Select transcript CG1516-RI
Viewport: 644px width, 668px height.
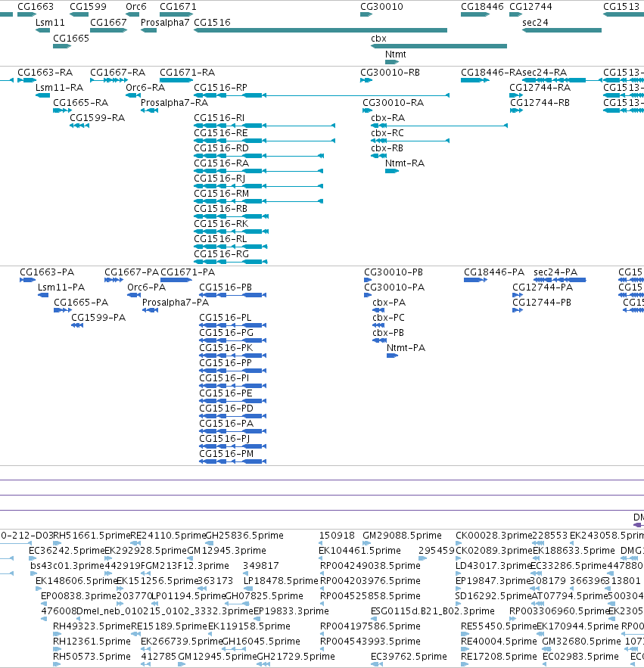coord(264,126)
